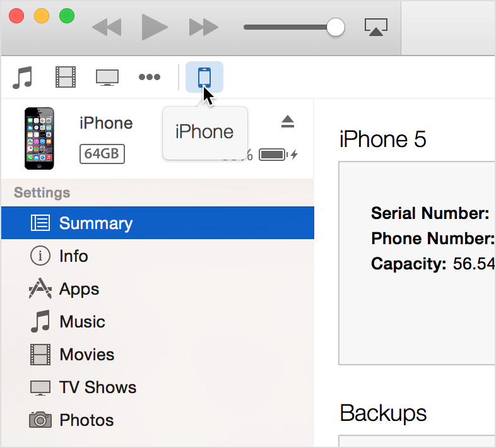The image size is (496, 448).
Task: Click the Phone Number label
Action: pos(432,239)
